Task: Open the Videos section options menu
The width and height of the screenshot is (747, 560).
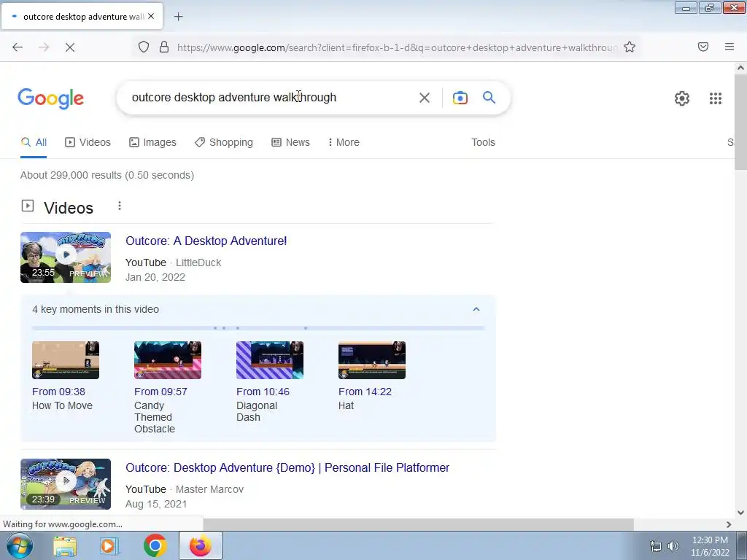Action: pyautogui.click(x=120, y=206)
